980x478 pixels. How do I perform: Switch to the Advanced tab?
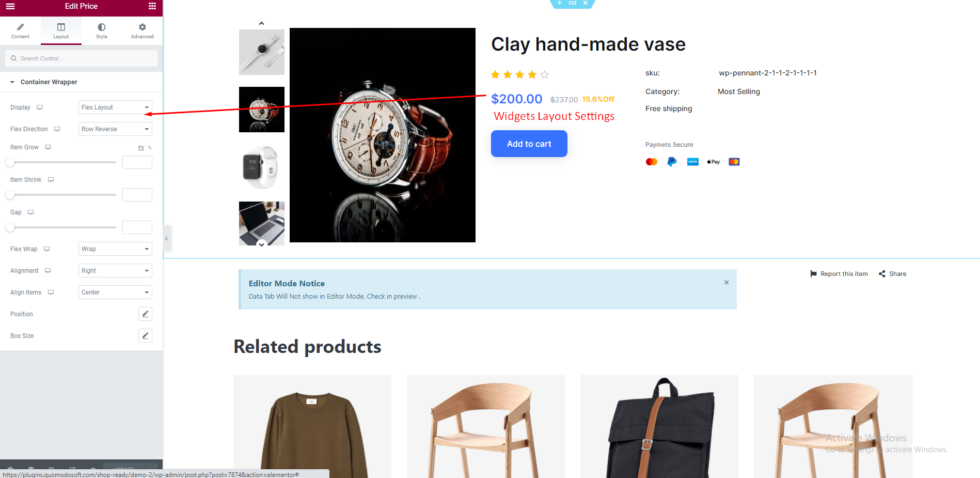click(142, 30)
